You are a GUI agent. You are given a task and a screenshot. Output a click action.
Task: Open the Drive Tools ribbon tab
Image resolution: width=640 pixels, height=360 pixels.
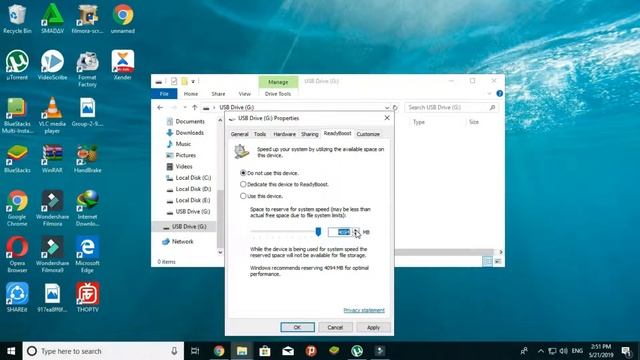click(x=278, y=94)
